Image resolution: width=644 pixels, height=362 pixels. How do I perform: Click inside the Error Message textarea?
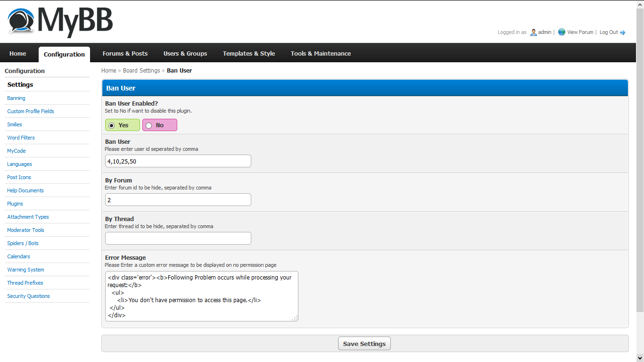201,296
